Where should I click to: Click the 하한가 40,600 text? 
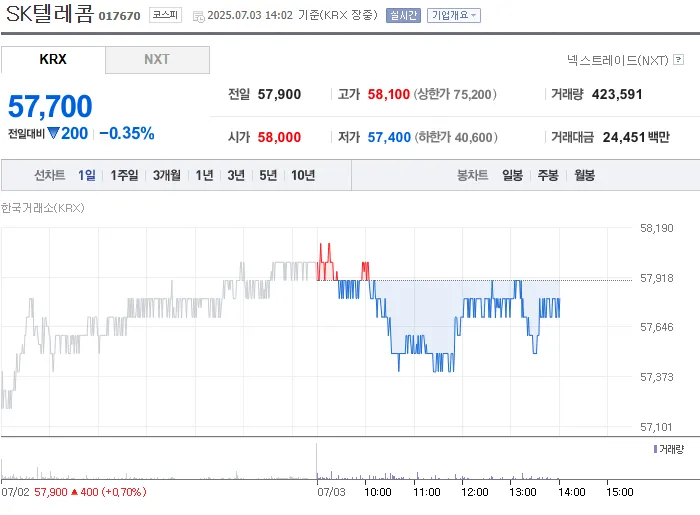click(456, 137)
